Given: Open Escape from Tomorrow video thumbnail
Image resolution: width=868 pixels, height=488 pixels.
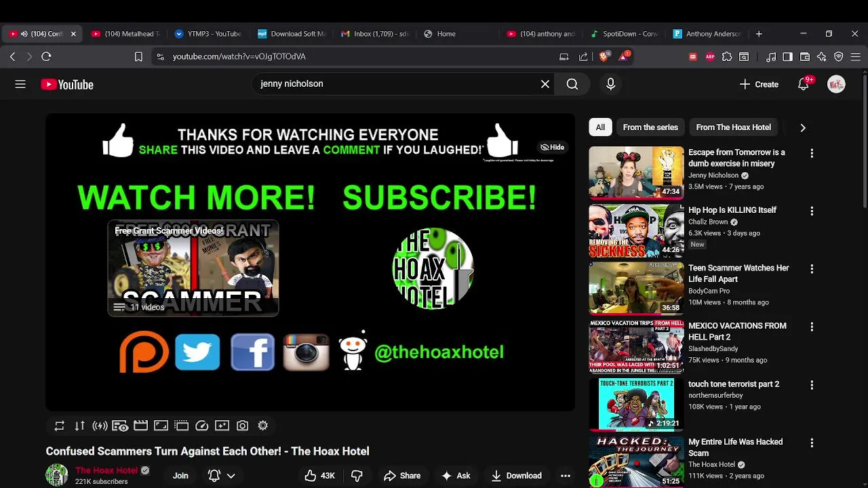Looking at the screenshot, I should coord(636,172).
